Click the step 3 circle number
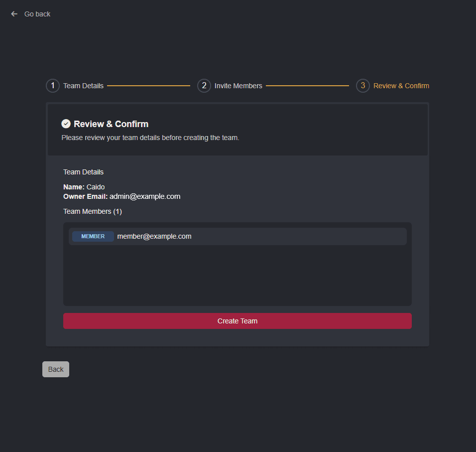The width and height of the screenshot is (476, 452). pos(363,86)
